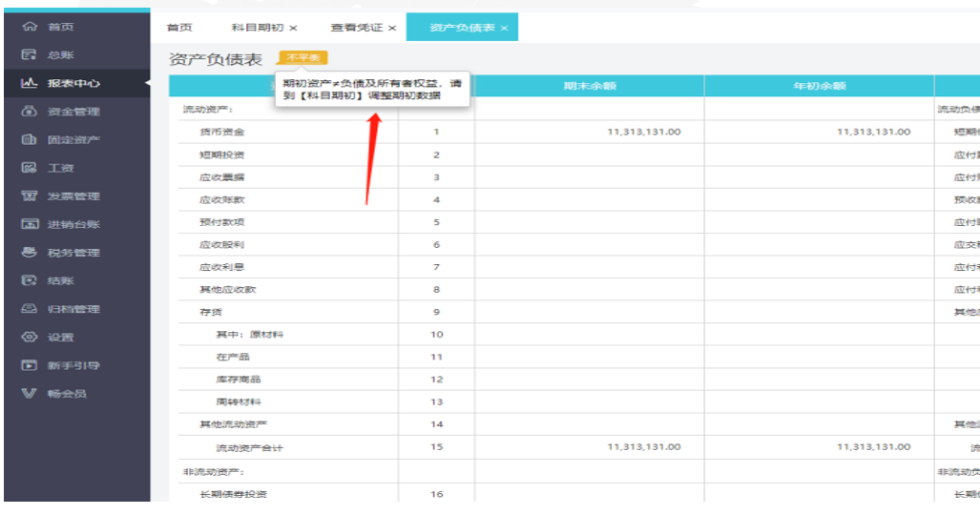Click 流动资产合计 期末余额 value 11,313,131.00
The height and width of the screenshot is (515, 980).
pos(644,447)
